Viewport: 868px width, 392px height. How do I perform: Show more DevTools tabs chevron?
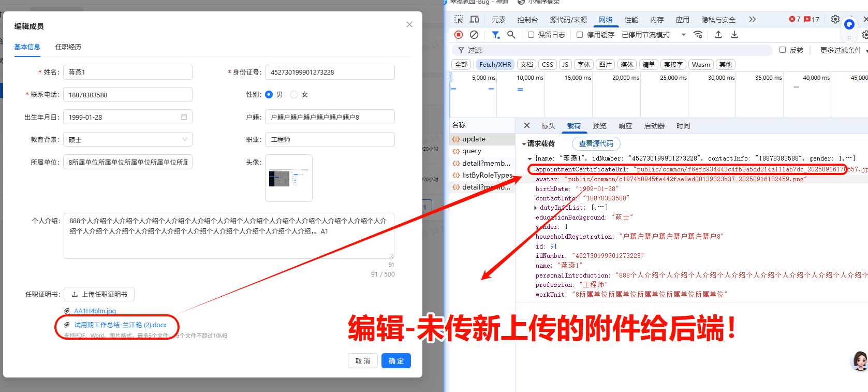[753, 19]
